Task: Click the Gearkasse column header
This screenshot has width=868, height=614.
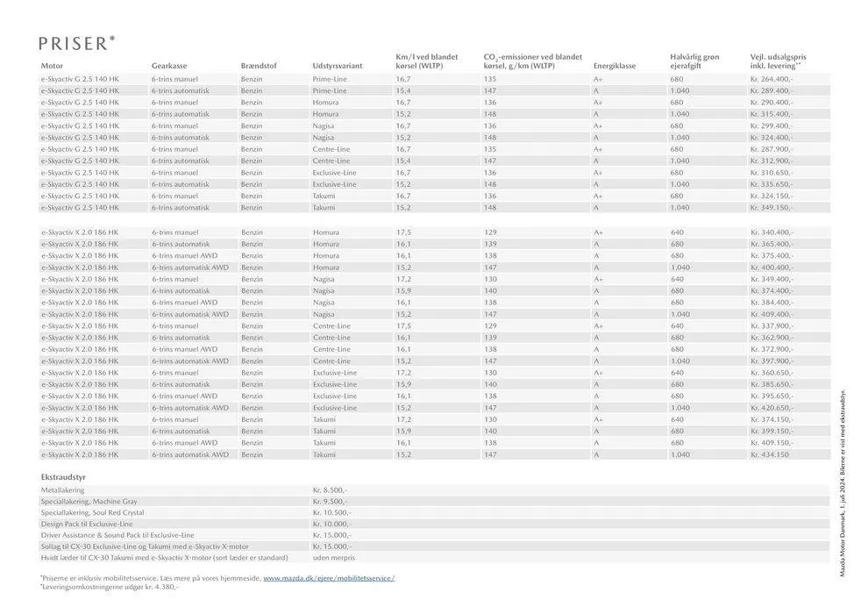Action: point(167,66)
